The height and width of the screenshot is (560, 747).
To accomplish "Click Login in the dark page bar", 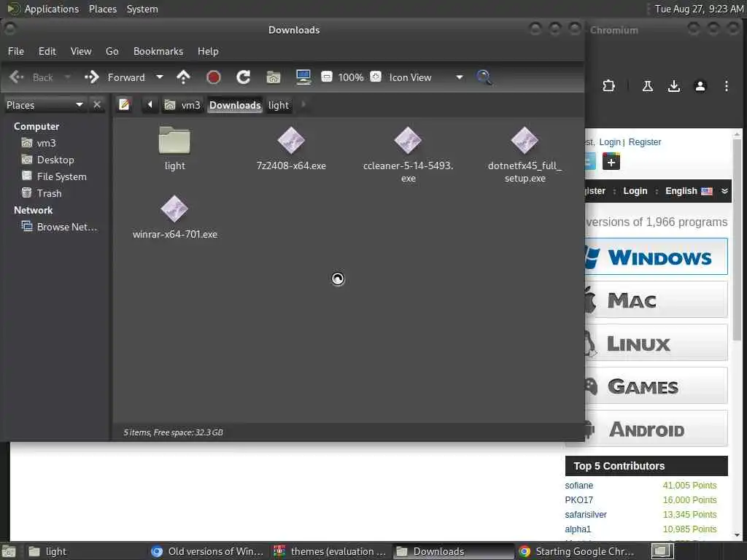I will click(635, 191).
